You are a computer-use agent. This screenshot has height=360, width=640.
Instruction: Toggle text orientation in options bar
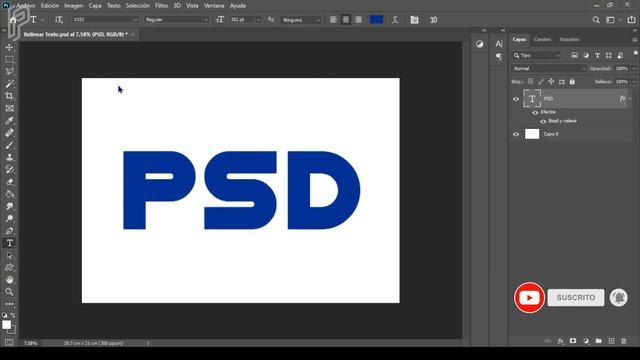click(59, 20)
